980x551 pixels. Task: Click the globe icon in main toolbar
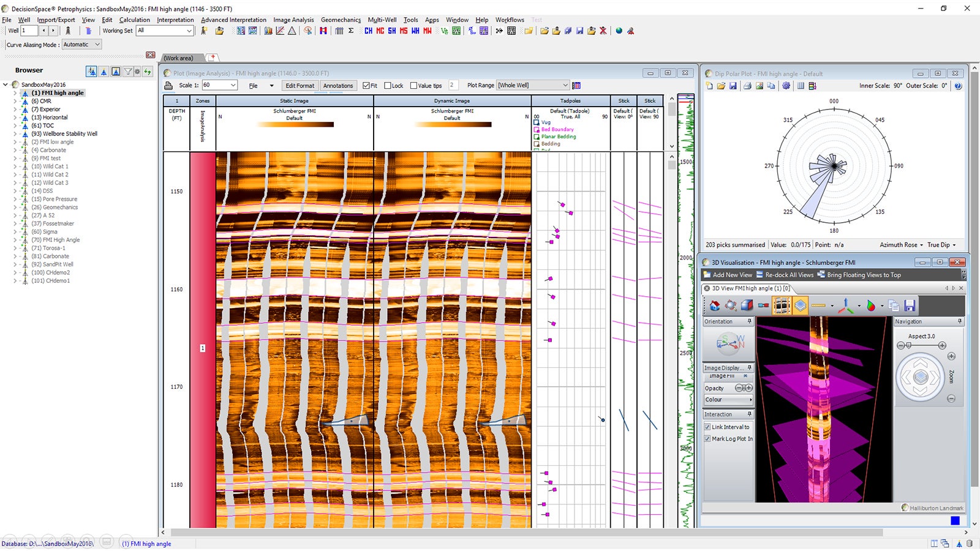click(x=619, y=31)
